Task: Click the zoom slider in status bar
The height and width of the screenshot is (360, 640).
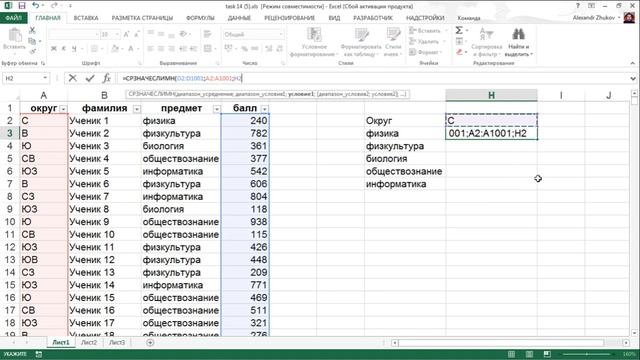Action: pyautogui.click(x=588, y=354)
